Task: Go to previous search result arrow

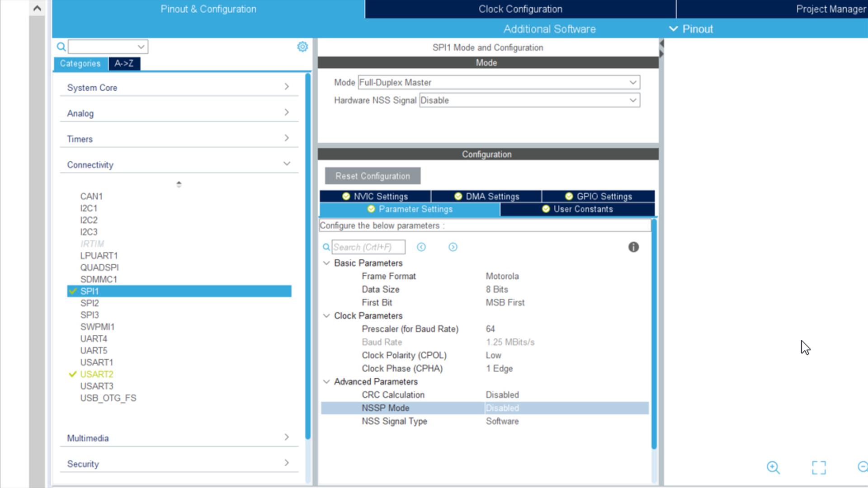Action: [421, 247]
